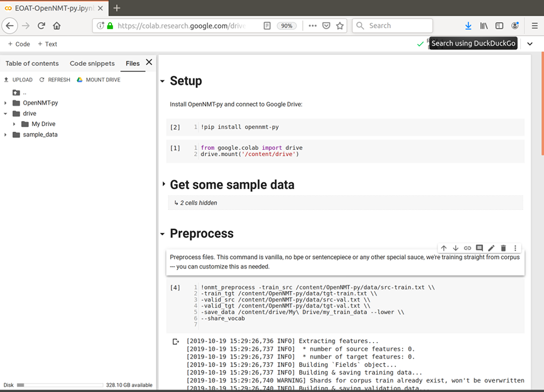
Task: Bookmark this page with the star icon
Action: pyautogui.click(x=340, y=25)
